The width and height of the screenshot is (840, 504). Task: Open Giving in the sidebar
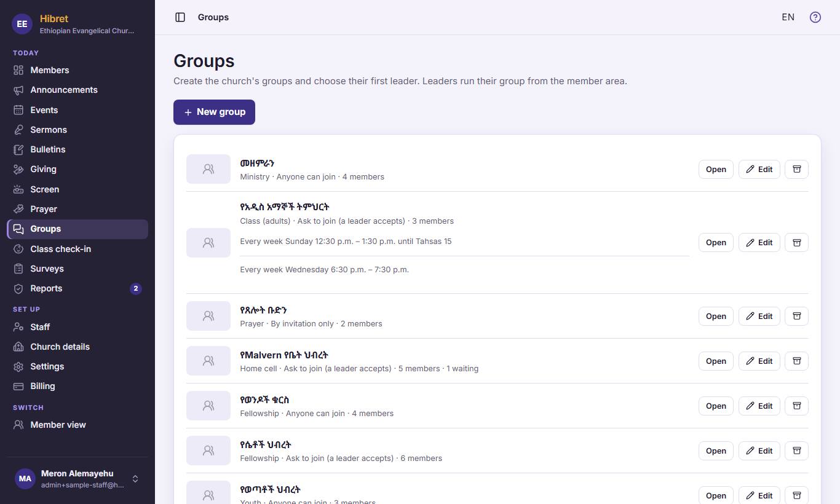[77, 169]
